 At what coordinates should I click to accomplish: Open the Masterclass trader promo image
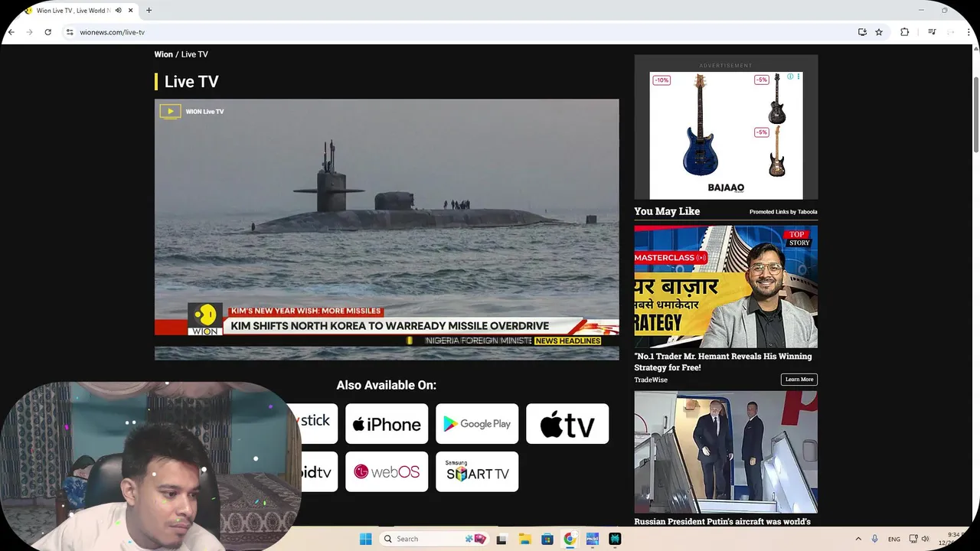coord(726,286)
